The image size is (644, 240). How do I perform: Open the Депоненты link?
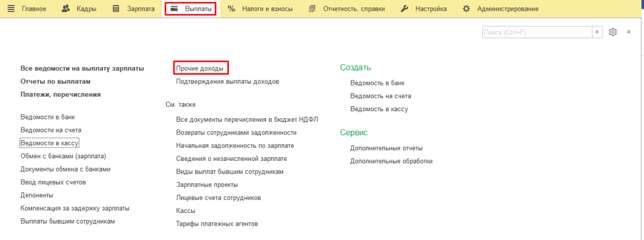click(x=37, y=195)
